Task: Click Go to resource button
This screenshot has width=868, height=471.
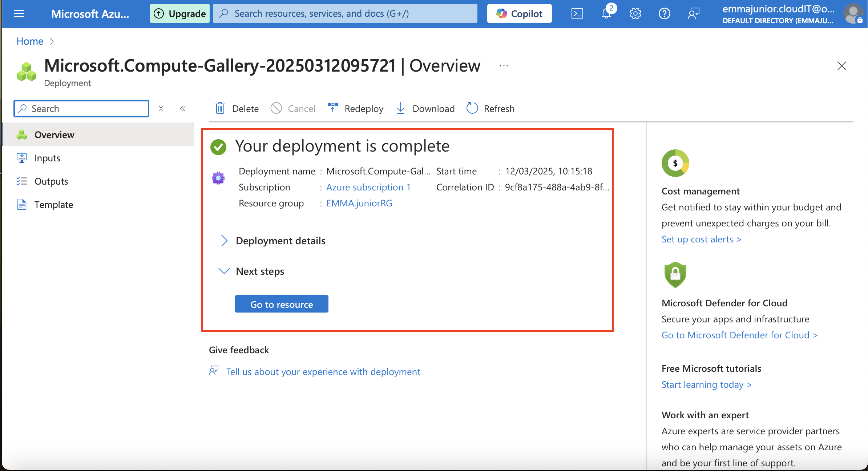Action: [x=282, y=304]
